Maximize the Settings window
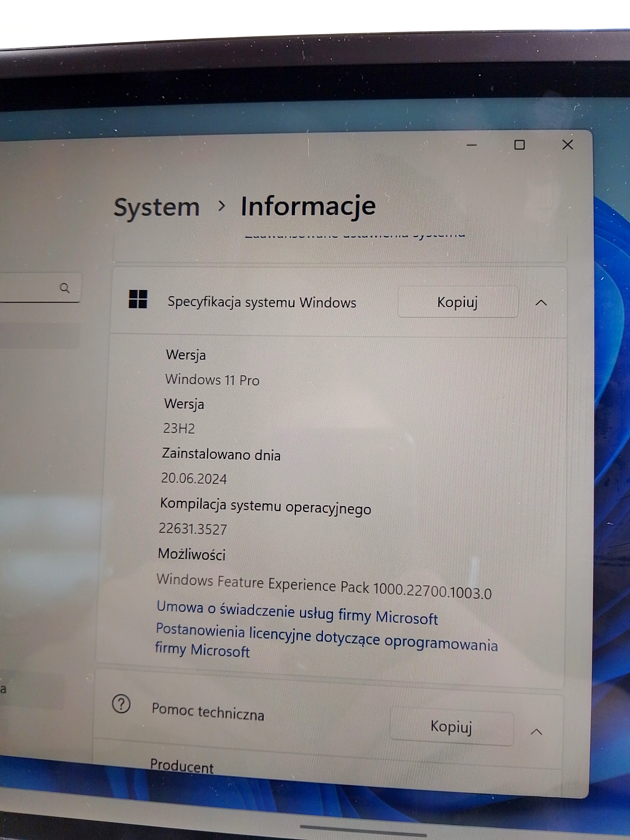Screen dimensions: 630x840 tap(519, 145)
